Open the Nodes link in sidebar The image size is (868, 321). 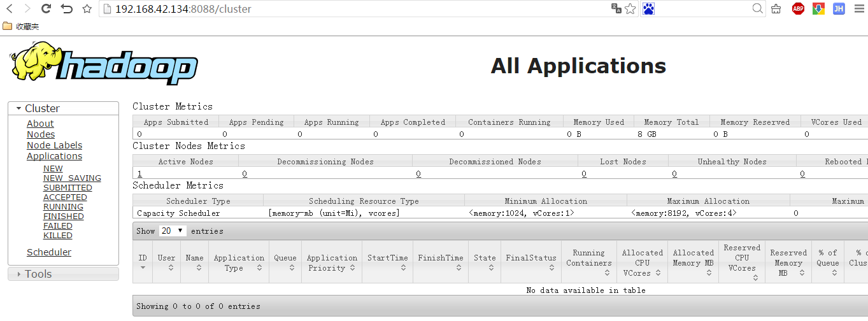pos(41,134)
